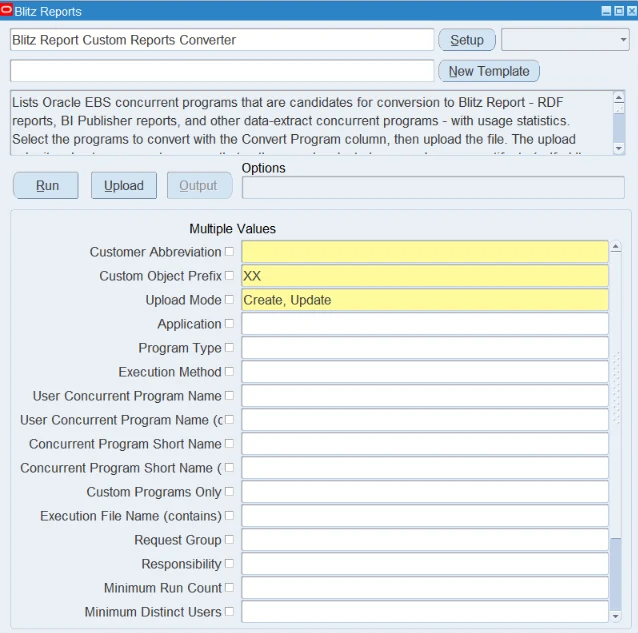638x633 pixels.
Task: Minimize the Blitz Reports window
Action: 606,11
